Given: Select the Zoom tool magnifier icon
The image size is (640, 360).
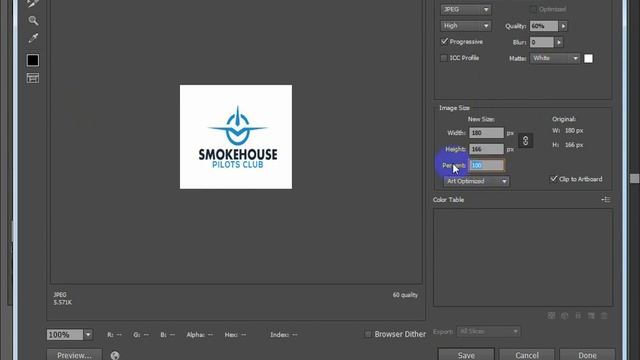Looking at the screenshot, I should tap(33, 20).
